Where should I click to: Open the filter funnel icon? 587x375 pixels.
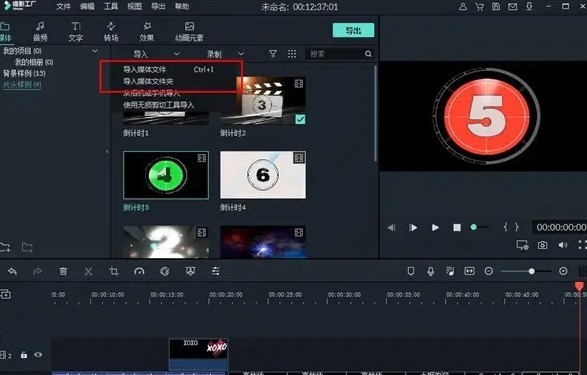[x=273, y=54]
